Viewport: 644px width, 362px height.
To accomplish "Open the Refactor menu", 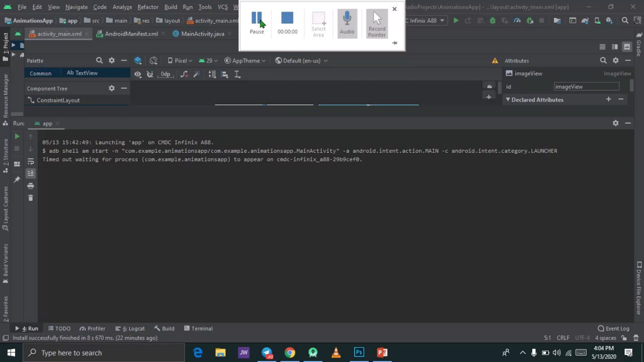I will pyautogui.click(x=148, y=7).
